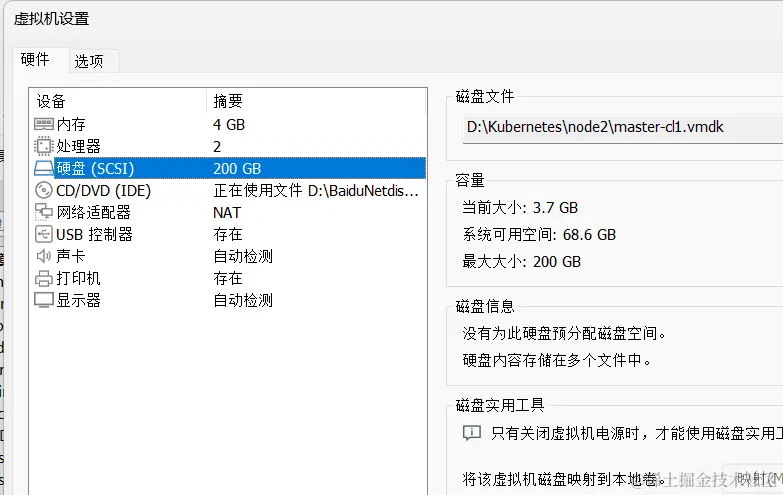The image size is (783, 495).
Task: Click the display (显示器) monitor icon
Action: click(x=43, y=300)
